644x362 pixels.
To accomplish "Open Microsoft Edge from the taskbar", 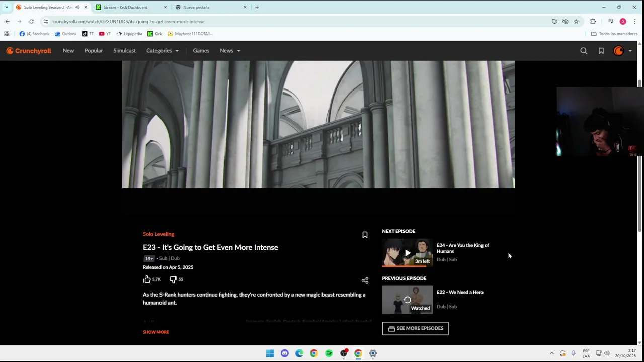I will 299,353.
